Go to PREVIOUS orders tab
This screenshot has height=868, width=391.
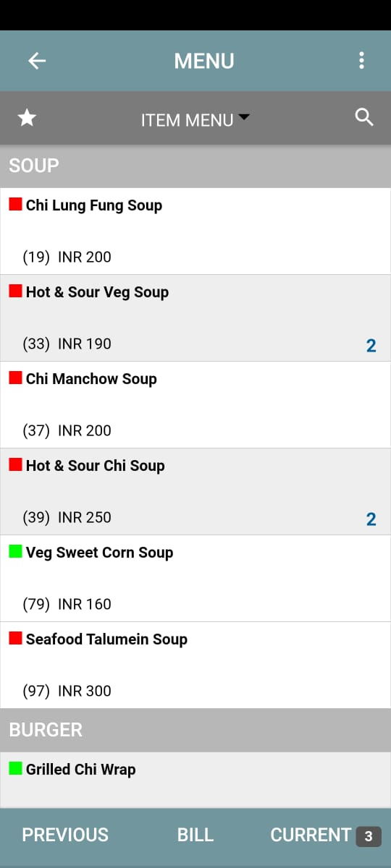pyautogui.click(x=65, y=835)
